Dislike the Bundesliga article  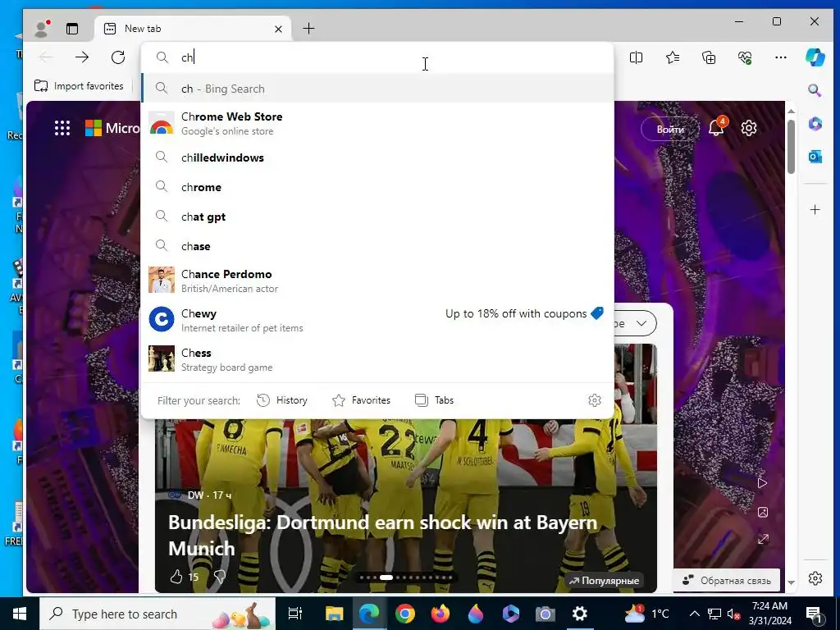coord(219,577)
